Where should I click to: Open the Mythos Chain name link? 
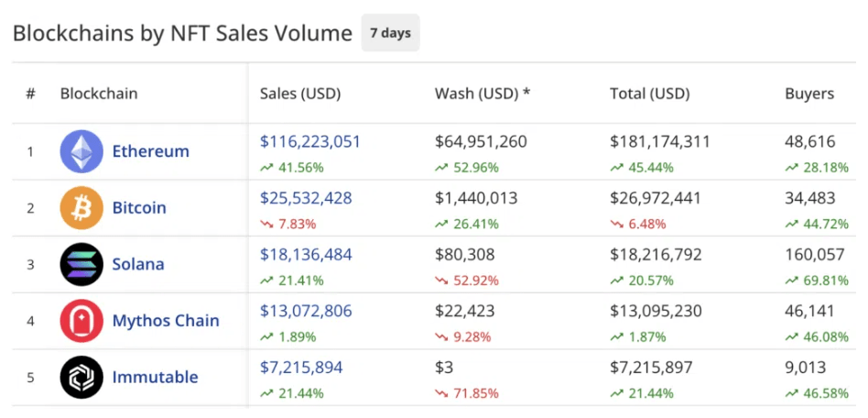click(x=166, y=321)
